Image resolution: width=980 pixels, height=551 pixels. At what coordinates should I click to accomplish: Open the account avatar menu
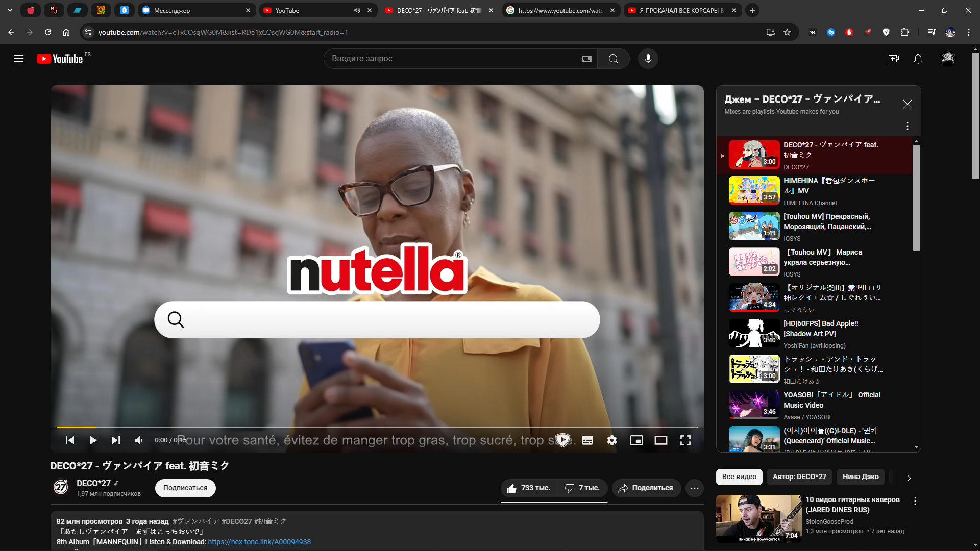click(948, 59)
